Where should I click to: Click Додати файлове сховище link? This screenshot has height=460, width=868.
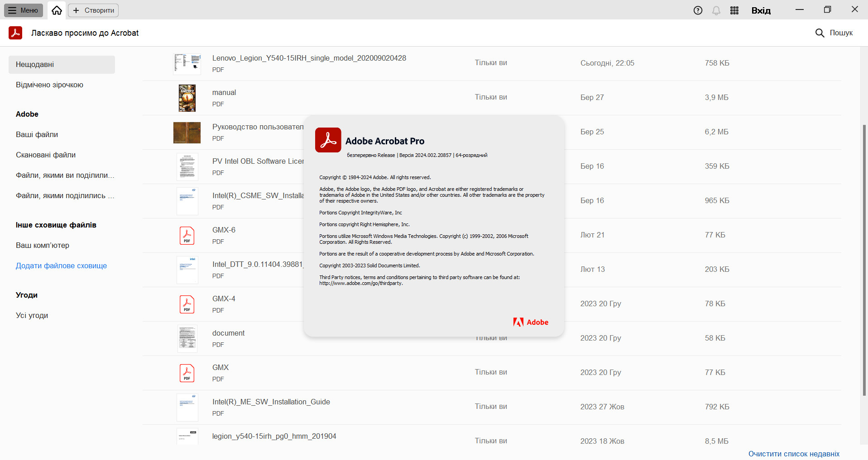coord(61,266)
